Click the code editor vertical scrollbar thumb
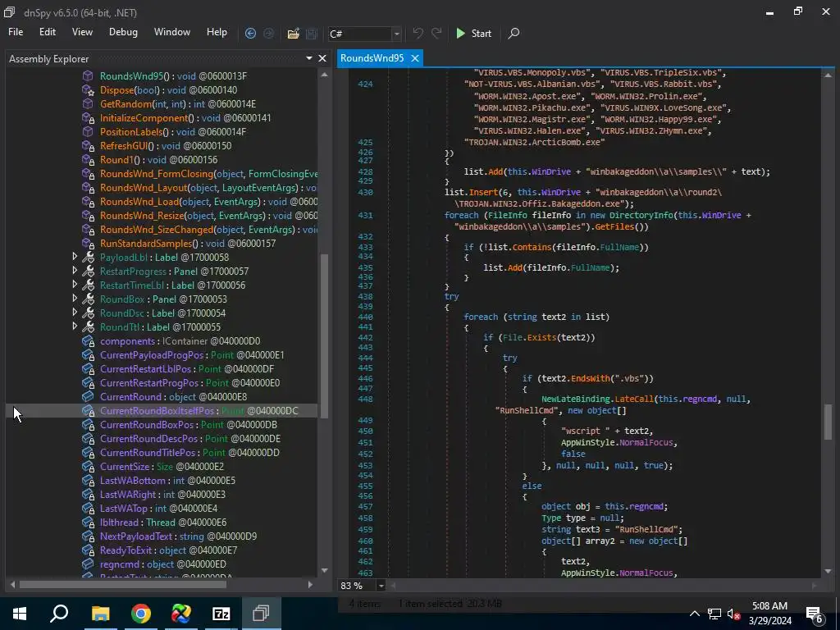Image resolution: width=840 pixels, height=630 pixels. coord(828,422)
